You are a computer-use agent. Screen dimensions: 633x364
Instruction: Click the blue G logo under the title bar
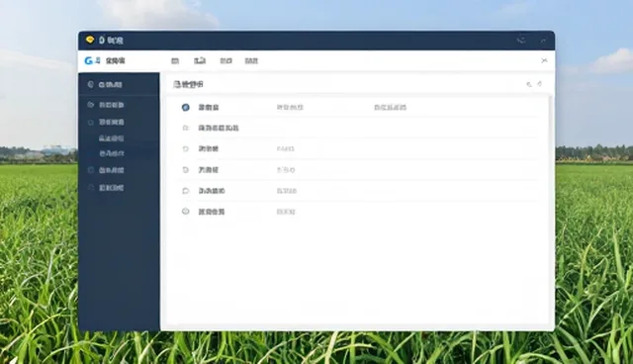88,61
